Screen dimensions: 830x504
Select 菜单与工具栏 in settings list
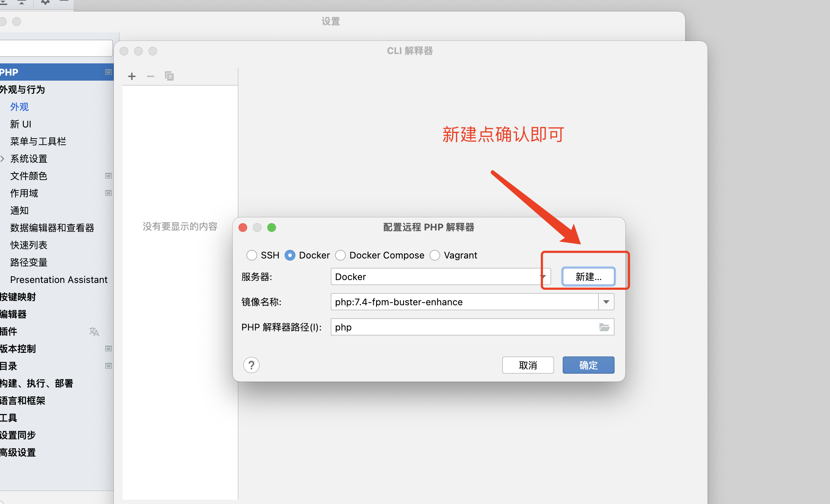point(38,141)
